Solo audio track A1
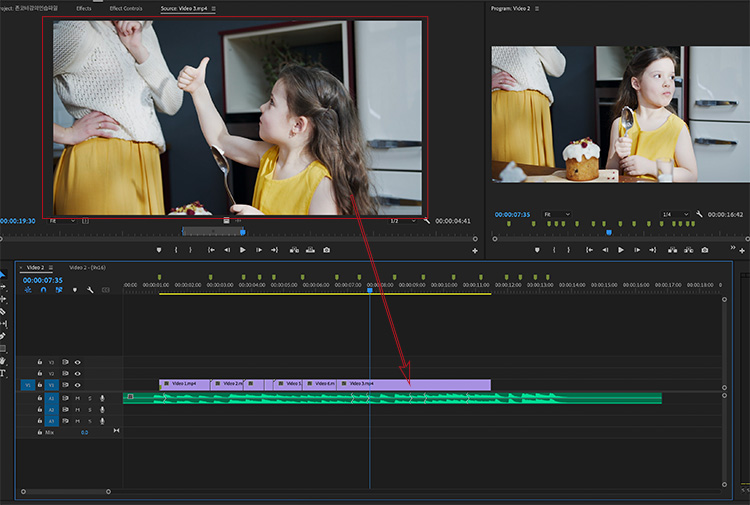750x505 pixels. (89, 398)
